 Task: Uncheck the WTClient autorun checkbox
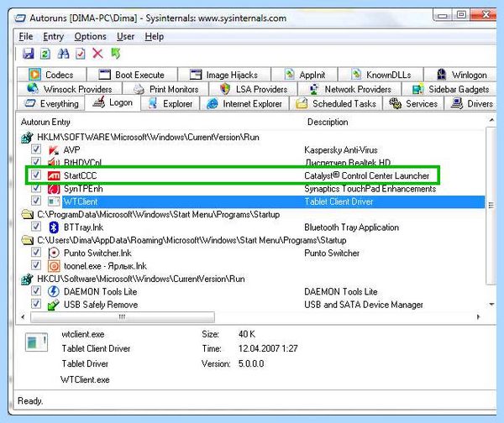tap(36, 201)
